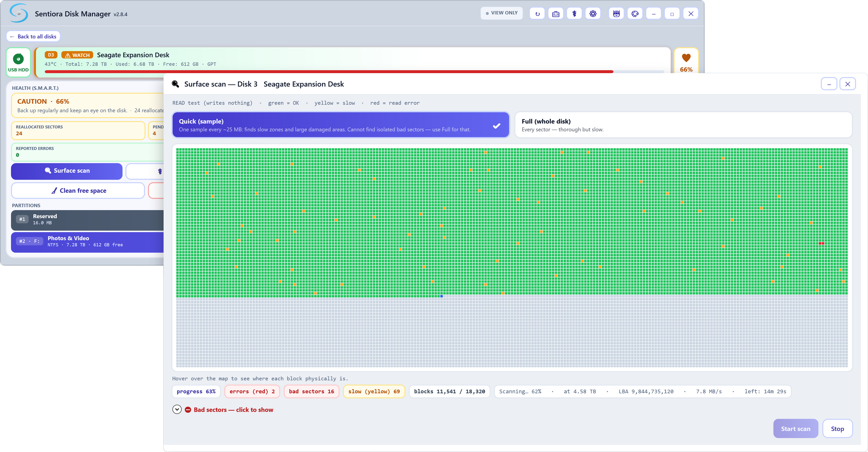The height and width of the screenshot is (452, 868).
Task: Click the Clean free space button
Action: [x=78, y=191]
